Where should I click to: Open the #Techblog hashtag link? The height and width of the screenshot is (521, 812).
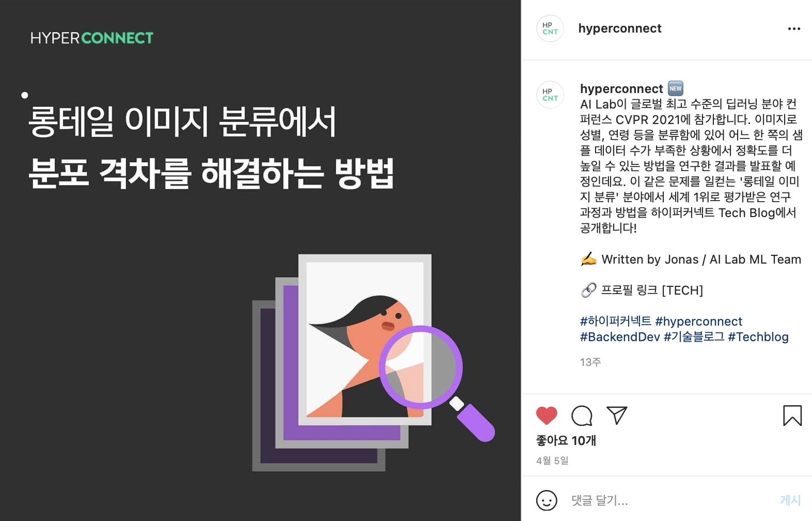pyautogui.click(x=758, y=337)
